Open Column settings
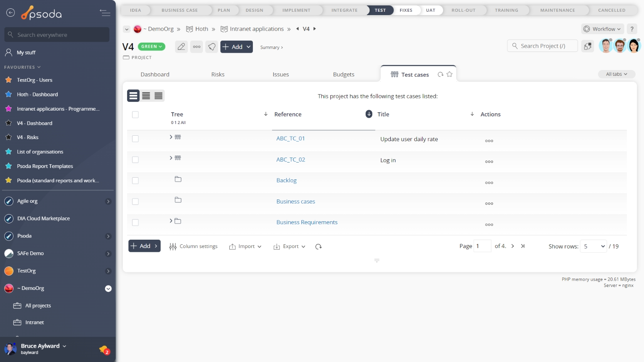The width and height of the screenshot is (644, 362). [x=193, y=247]
